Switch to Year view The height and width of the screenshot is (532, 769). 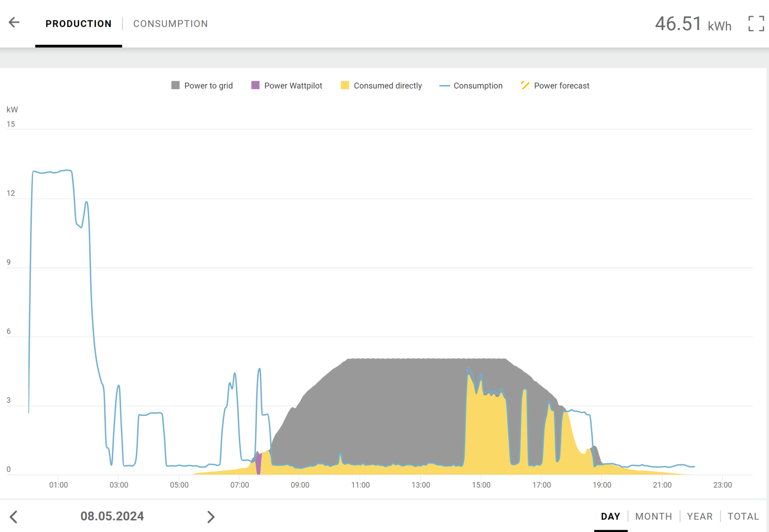click(x=699, y=516)
